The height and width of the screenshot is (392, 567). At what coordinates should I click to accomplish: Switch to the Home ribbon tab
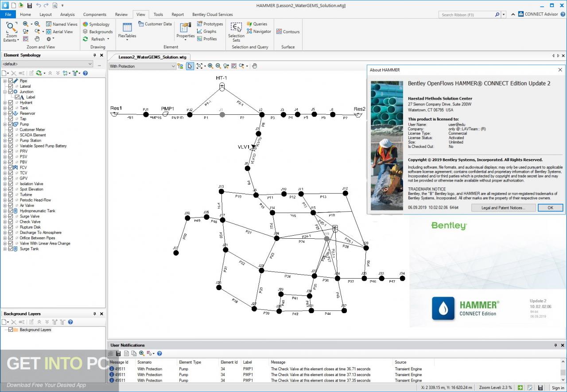pyautogui.click(x=25, y=14)
